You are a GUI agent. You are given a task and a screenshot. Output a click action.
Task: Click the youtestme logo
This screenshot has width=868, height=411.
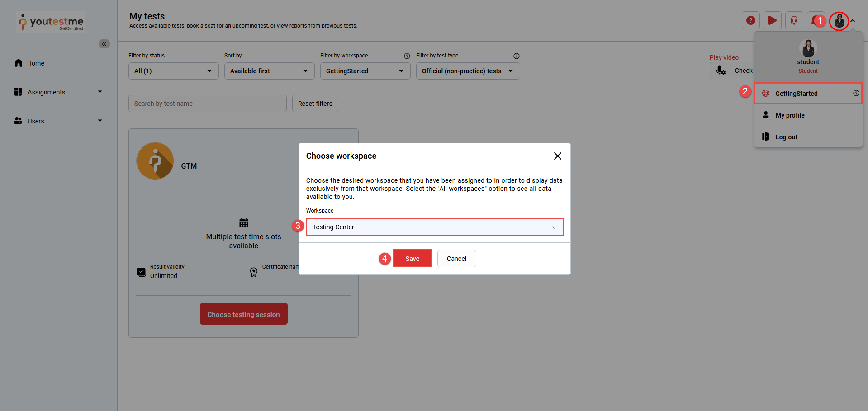[x=51, y=22]
